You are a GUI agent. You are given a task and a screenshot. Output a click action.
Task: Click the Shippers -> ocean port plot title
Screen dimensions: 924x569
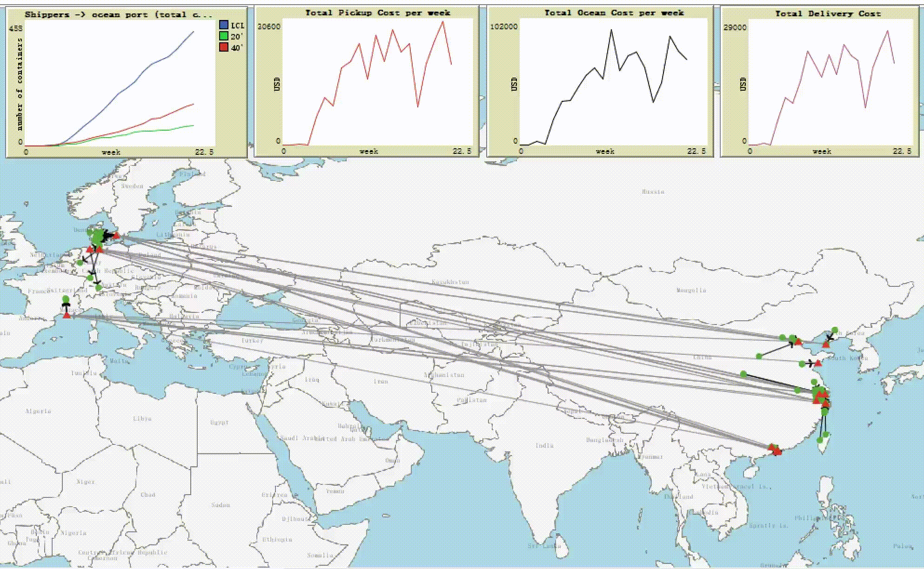click(119, 14)
